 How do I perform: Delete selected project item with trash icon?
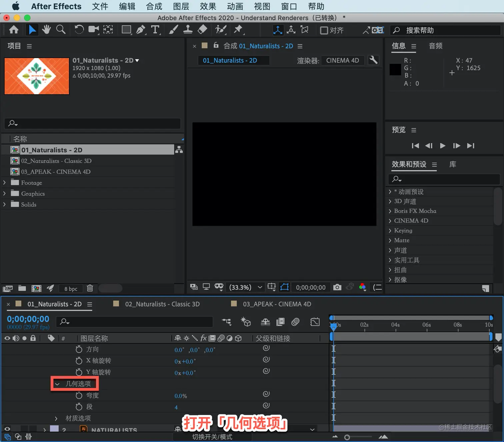pos(90,288)
